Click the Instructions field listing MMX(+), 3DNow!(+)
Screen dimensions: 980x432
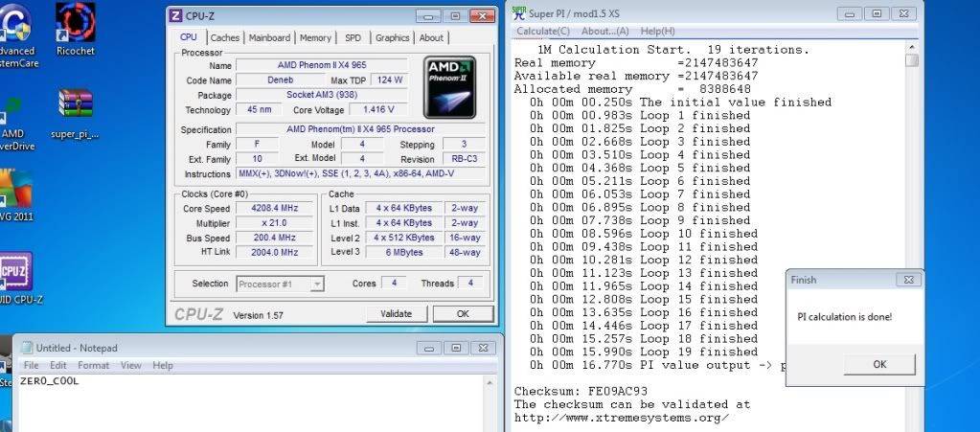point(360,173)
